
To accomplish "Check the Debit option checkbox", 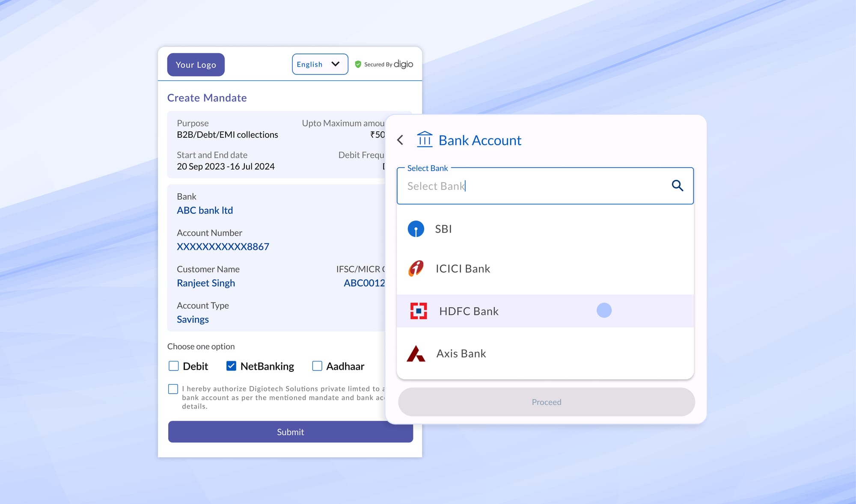I will click(x=173, y=366).
